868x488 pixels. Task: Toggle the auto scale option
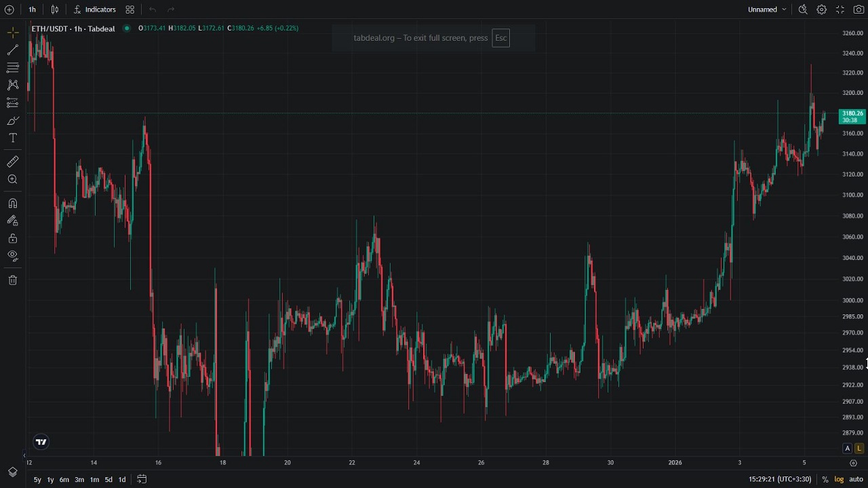[x=856, y=479]
